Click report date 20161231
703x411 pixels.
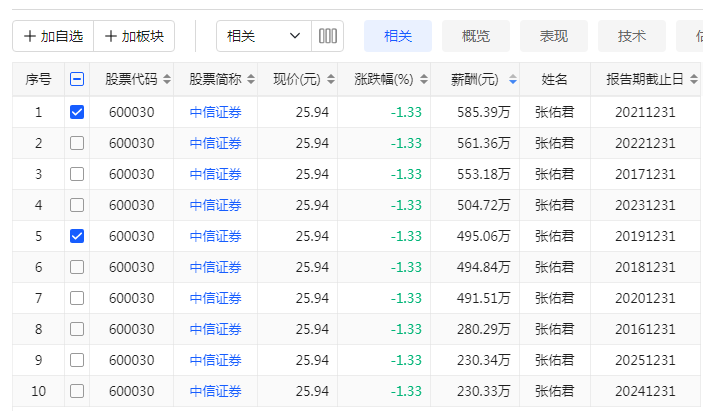point(645,329)
